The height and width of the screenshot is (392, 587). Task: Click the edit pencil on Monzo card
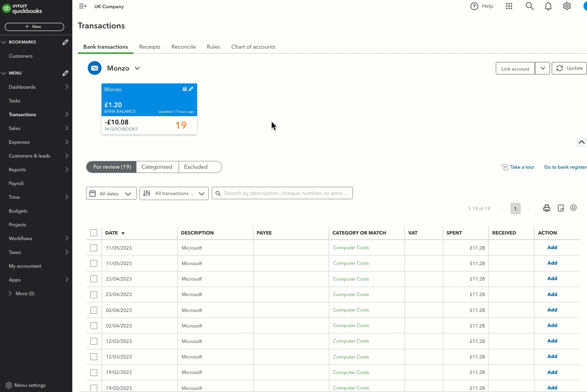click(191, 89)
